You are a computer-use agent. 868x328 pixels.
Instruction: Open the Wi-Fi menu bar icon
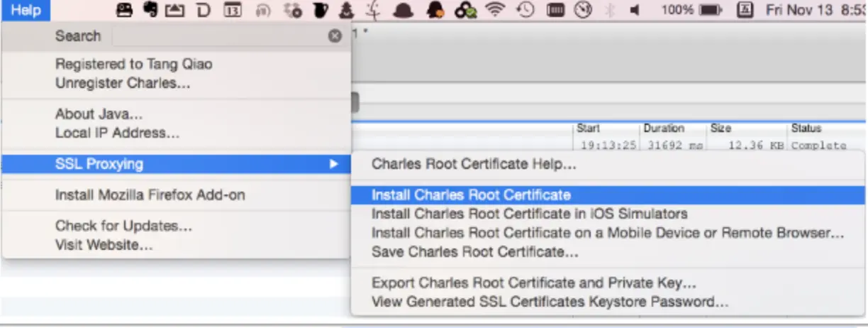tap(495, 10)
